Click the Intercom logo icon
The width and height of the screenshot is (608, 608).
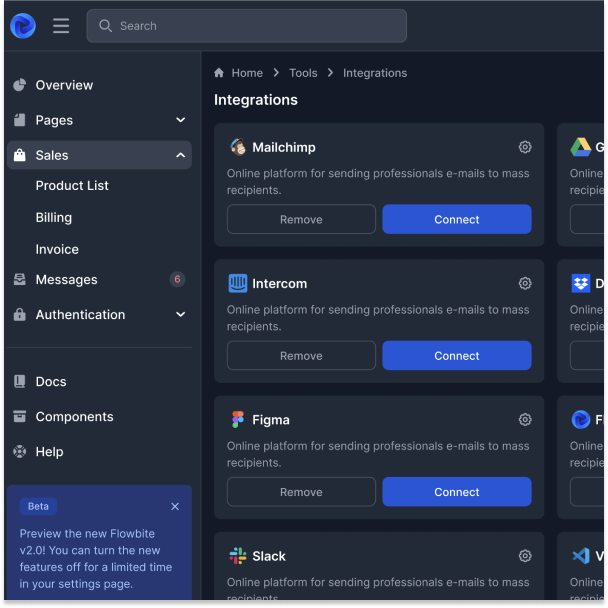coord(238,283)
